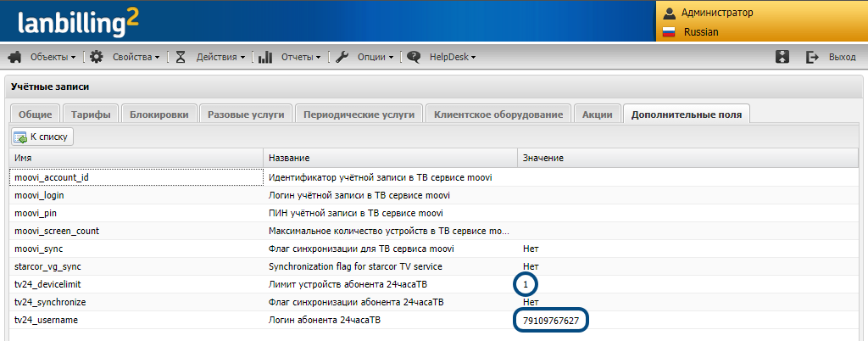Click the Администратор user icon
Viewport: 868px width, 341px height.
pos(669,13)
